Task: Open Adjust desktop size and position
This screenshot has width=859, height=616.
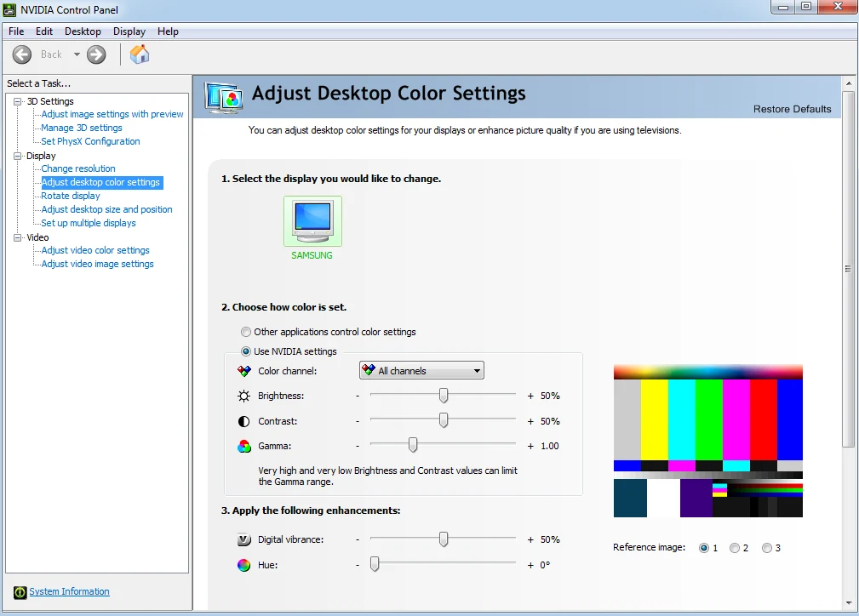Action: [106, 209]
